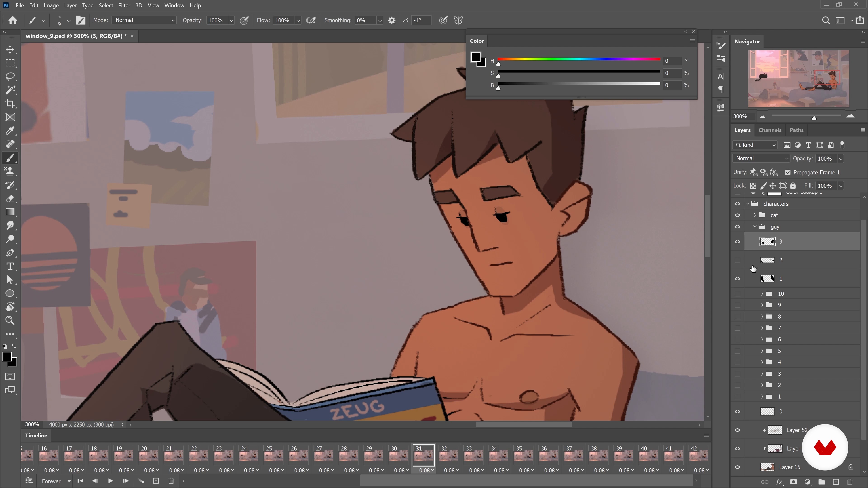Open the Filter menu
This screenshot has width=868, height=488.
tap(124, 5)
